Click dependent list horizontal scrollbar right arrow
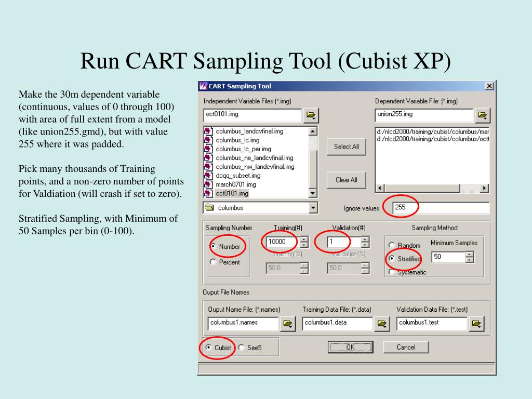Screen dimensions: 532x399 tap(485, 188)
